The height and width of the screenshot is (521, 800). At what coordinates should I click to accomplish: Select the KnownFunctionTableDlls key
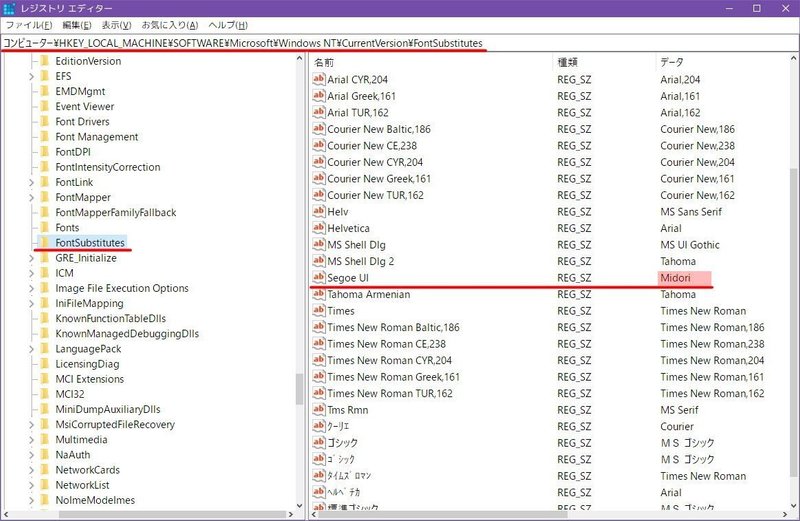click(x=111, y=318)
